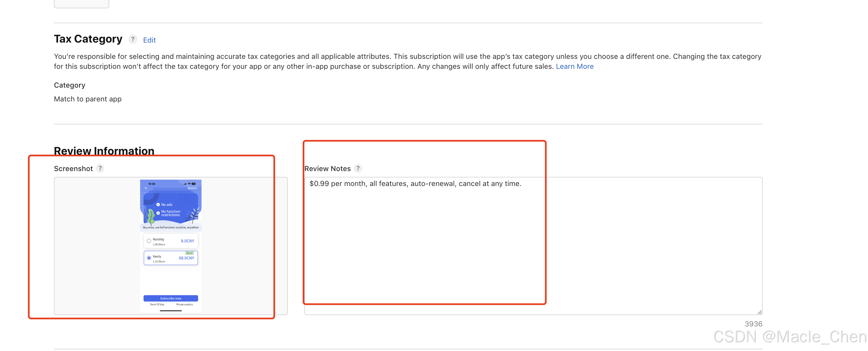Click the X close icon in preview
The image size is (868, 351).
point(146,188)
